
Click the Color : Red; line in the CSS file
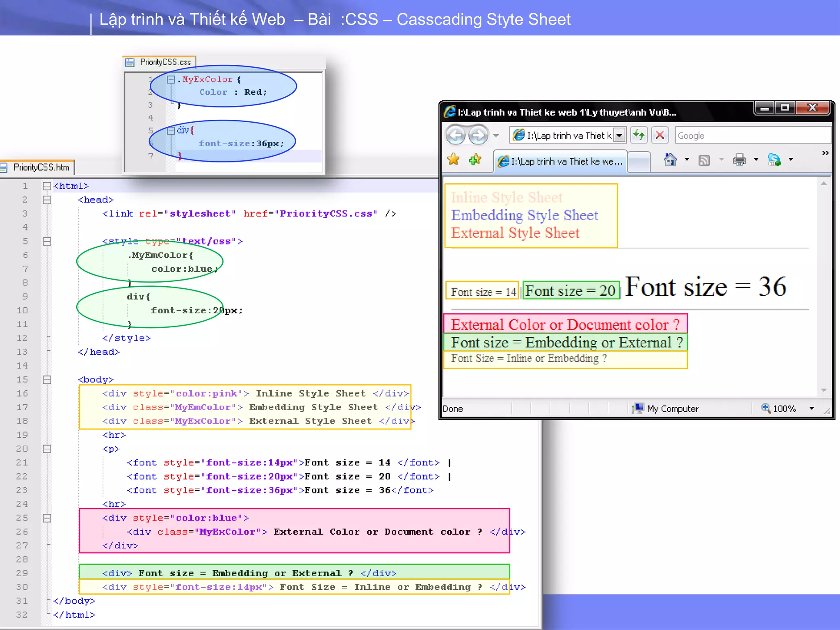coord(233,92)
